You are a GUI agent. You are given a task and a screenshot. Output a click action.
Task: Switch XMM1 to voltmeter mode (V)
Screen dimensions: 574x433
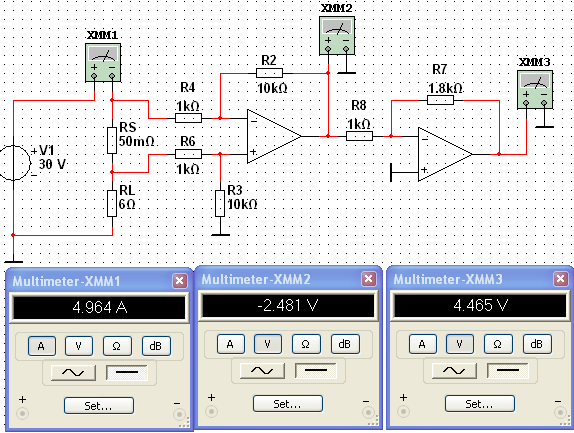(79, 346)
